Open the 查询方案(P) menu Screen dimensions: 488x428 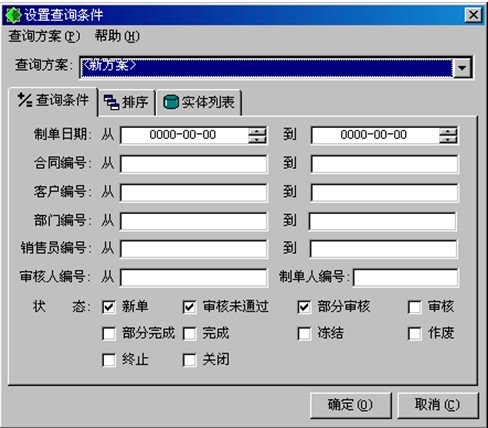(x=44, y=36)
